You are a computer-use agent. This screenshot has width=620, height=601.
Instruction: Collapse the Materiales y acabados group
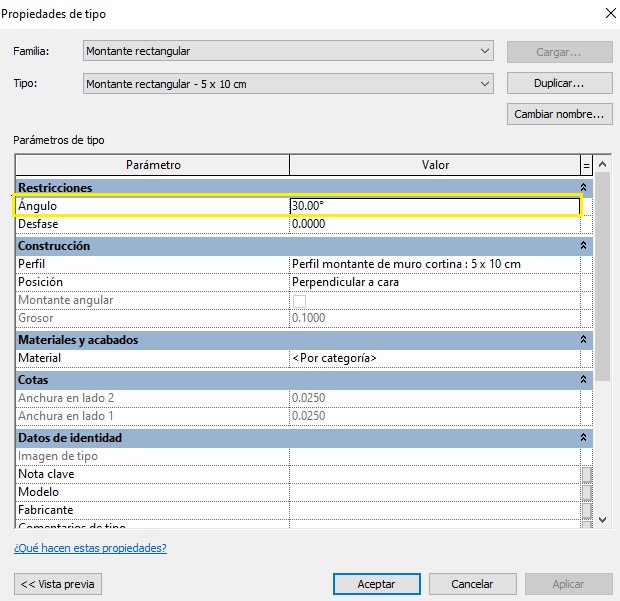(583, 340)
